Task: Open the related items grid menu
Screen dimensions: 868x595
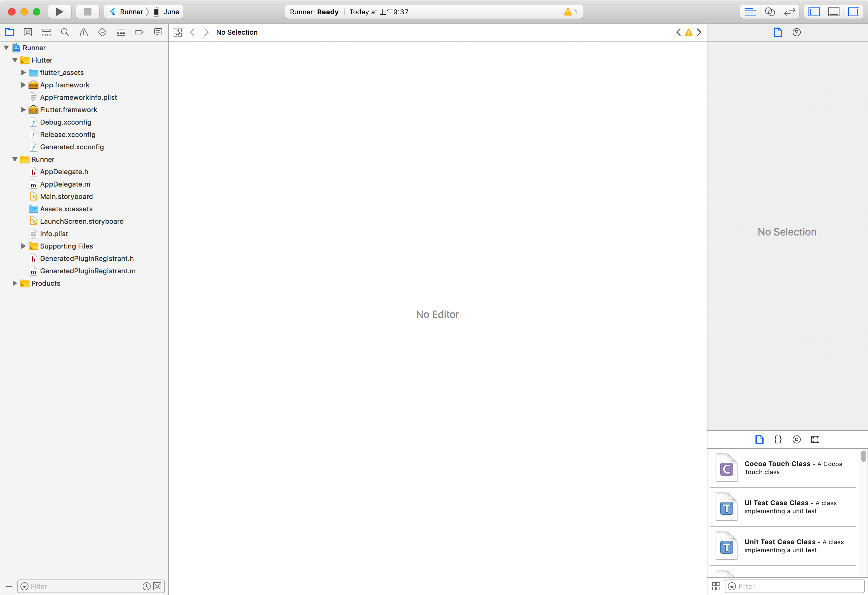Action: pos(178,33)
